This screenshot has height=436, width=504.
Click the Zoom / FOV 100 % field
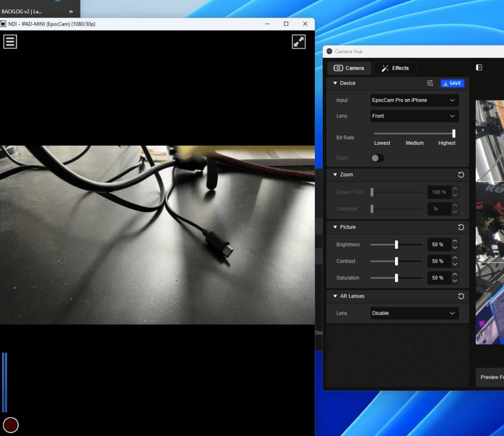(439, 192)
